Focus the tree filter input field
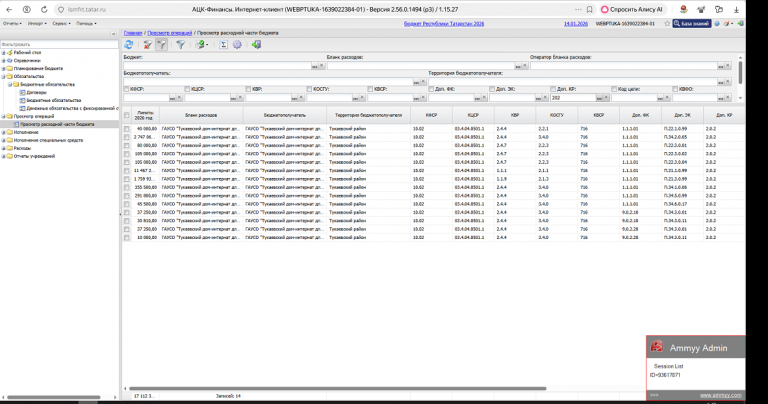 [x=59, y=45]
